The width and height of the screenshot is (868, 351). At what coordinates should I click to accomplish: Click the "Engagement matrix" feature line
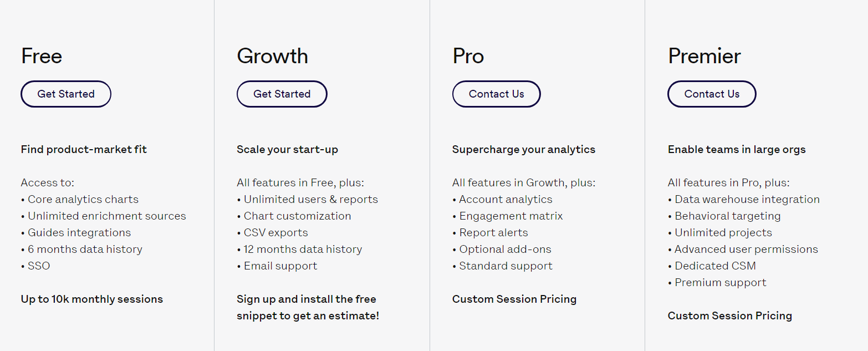(510, 216)
